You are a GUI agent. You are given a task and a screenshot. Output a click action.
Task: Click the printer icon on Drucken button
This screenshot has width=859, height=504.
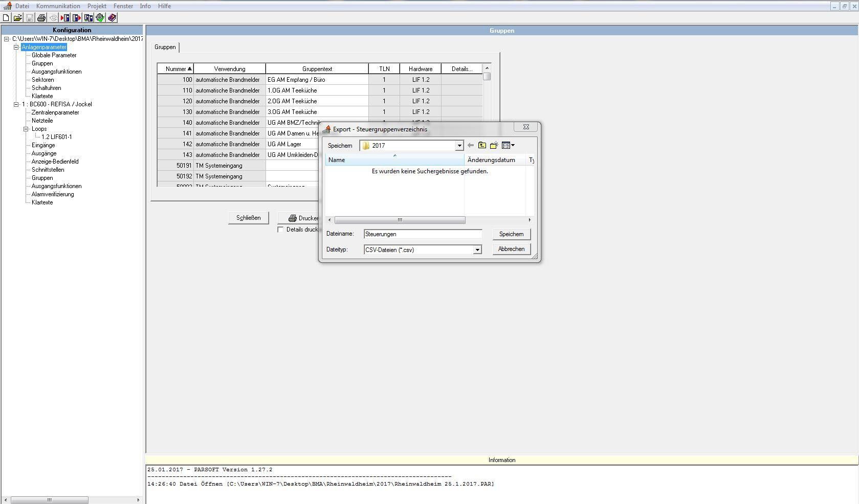293,218
